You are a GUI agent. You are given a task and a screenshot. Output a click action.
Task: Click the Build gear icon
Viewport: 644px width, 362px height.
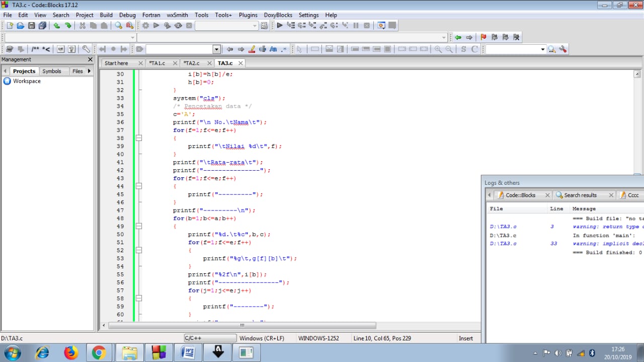(145, 26)
